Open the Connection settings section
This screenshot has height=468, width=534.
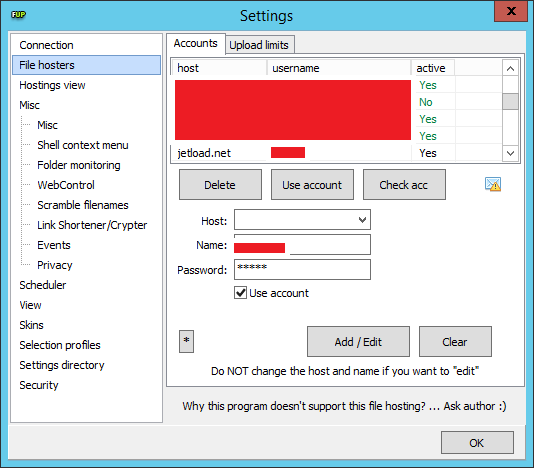click(46, 45)
